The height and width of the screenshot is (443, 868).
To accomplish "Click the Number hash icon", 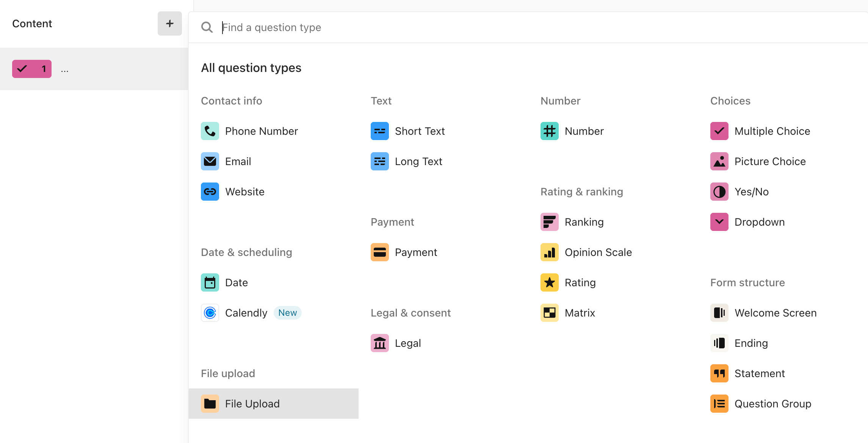I will [550, 131].
